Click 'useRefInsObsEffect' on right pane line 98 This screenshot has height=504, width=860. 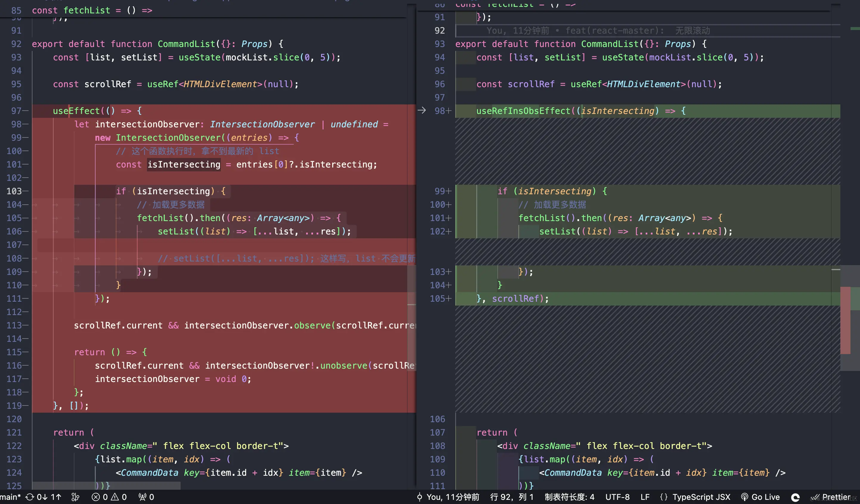(523, 111)
